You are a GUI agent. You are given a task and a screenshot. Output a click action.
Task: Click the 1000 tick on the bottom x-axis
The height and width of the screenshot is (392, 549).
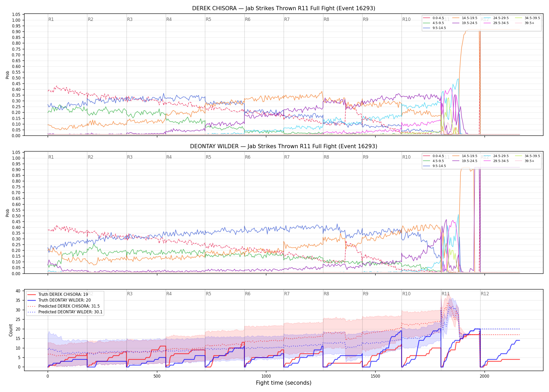click(x=266, y=376)
